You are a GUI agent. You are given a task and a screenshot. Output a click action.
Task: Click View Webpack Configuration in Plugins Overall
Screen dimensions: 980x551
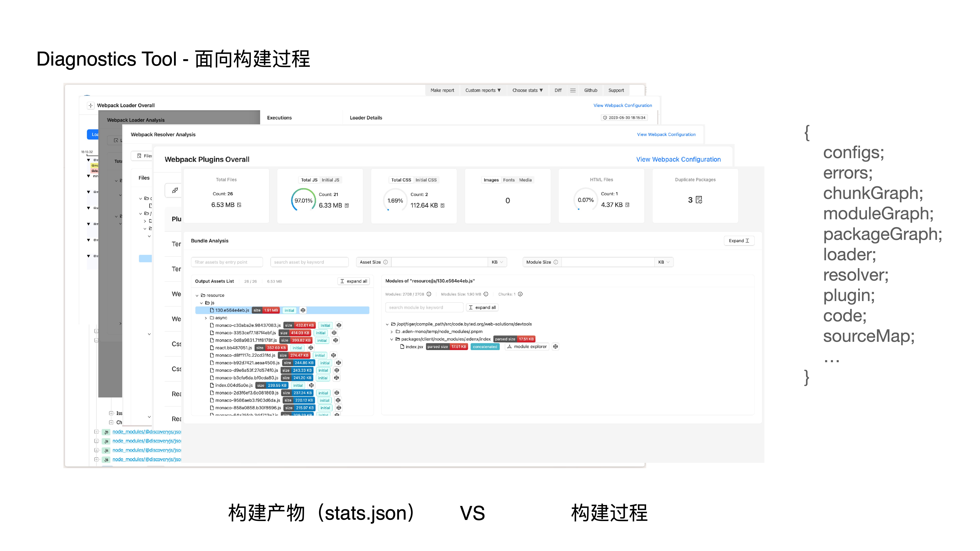click(x=678, y=159)
